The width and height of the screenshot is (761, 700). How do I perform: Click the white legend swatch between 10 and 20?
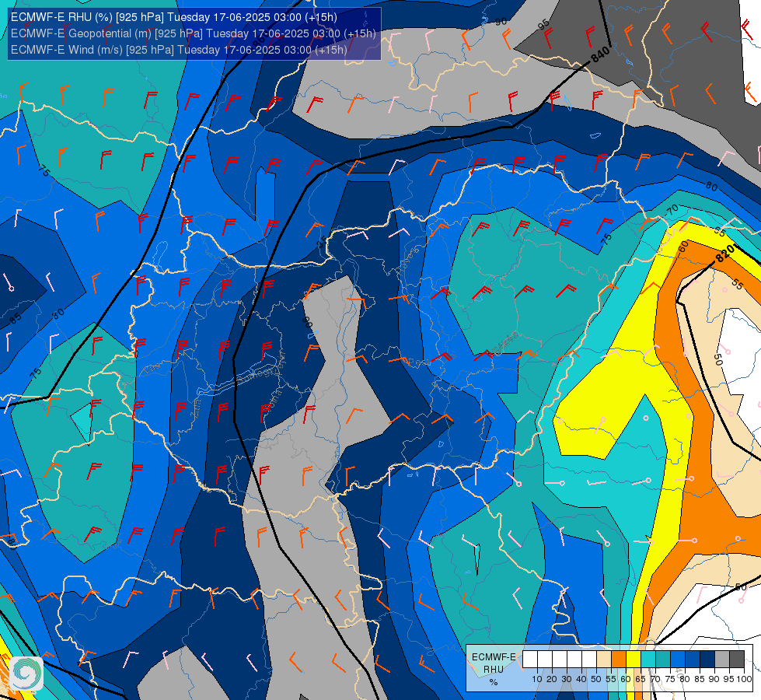pyautogui.click(x=545, y=660)
